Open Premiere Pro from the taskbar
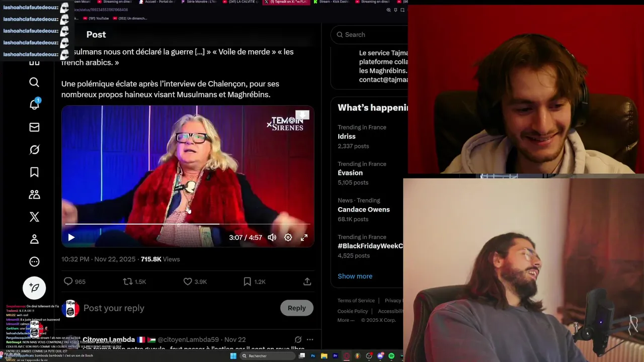Viewport: 644px width, 362px height. [336, 356]
